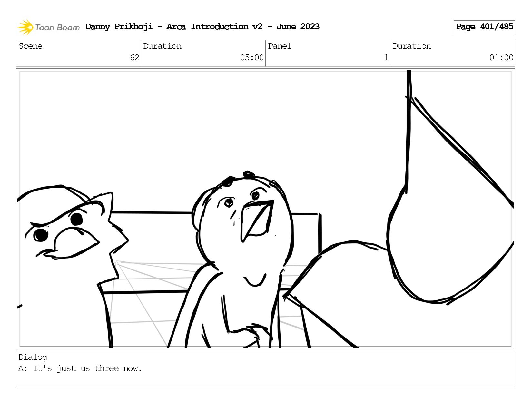Click the 'Page 401/485' page indicator

484,27
